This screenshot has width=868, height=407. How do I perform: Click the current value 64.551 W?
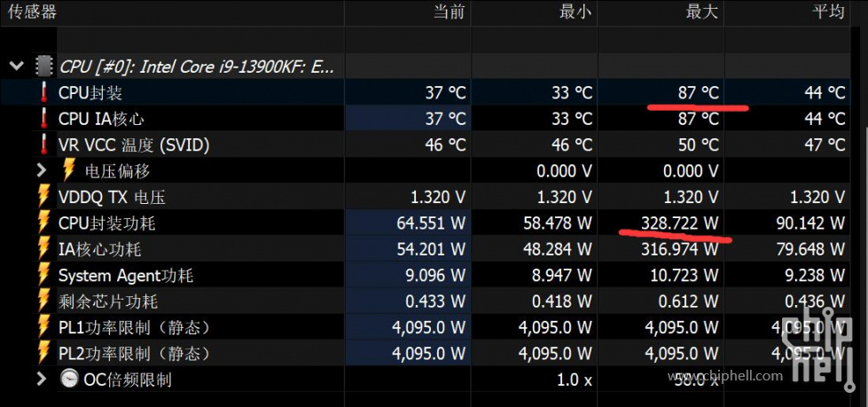[x=431, y=223]
